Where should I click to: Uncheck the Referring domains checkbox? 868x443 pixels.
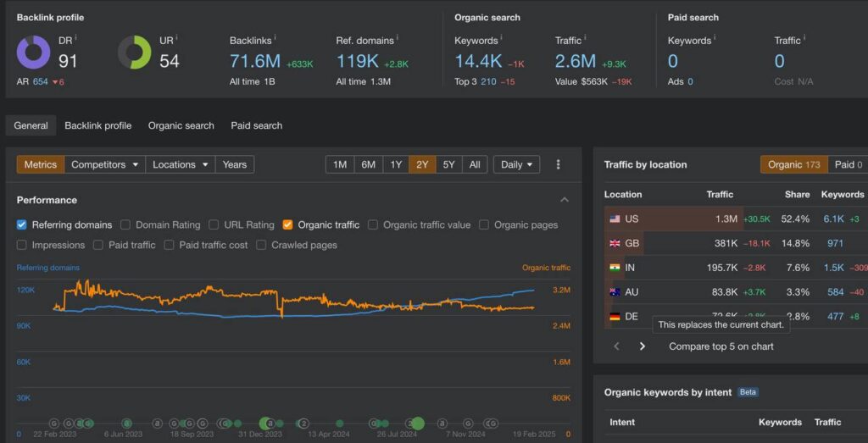click(x=22, y=224)
